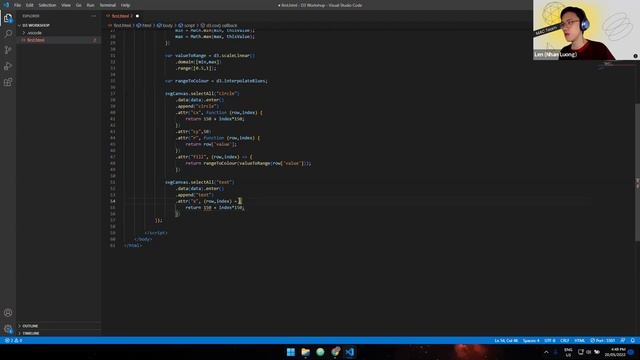The image size is (640, 360).
Task: Click the unsaved dot on the editor tab
Action: click(137, 16)
